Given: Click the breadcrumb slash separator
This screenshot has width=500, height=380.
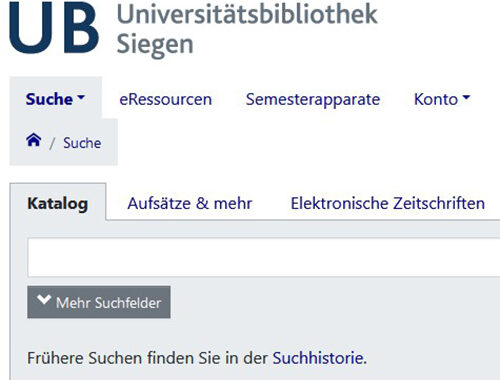Looking at the screenshot, I should pyautogui.click(x=52, y=144).
